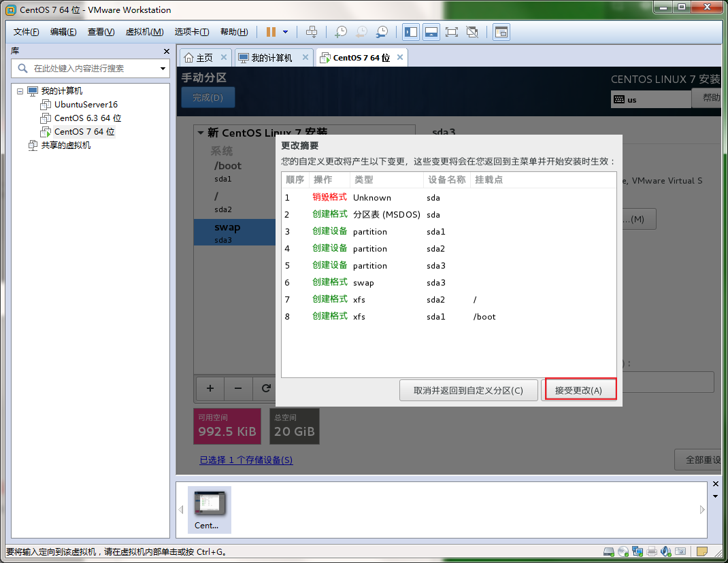Click the reload storage configuration icon
This screenshot has height=563, width=728.
265,388
